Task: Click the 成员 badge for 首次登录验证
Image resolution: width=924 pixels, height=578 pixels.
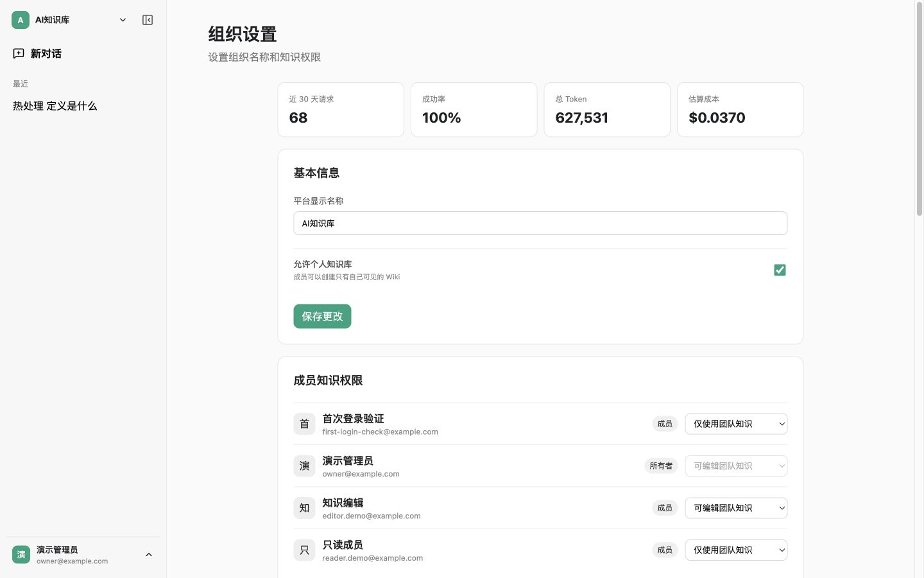Action: [x=665, y=424]
